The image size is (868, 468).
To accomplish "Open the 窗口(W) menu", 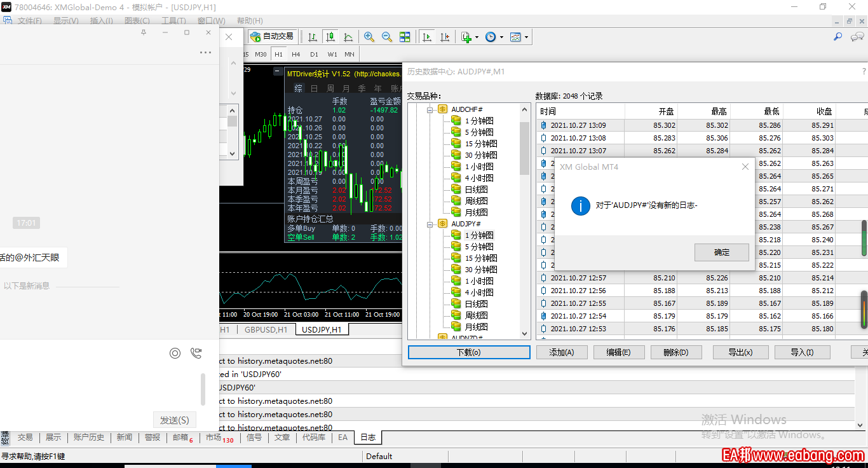I will tap(211, 20).
